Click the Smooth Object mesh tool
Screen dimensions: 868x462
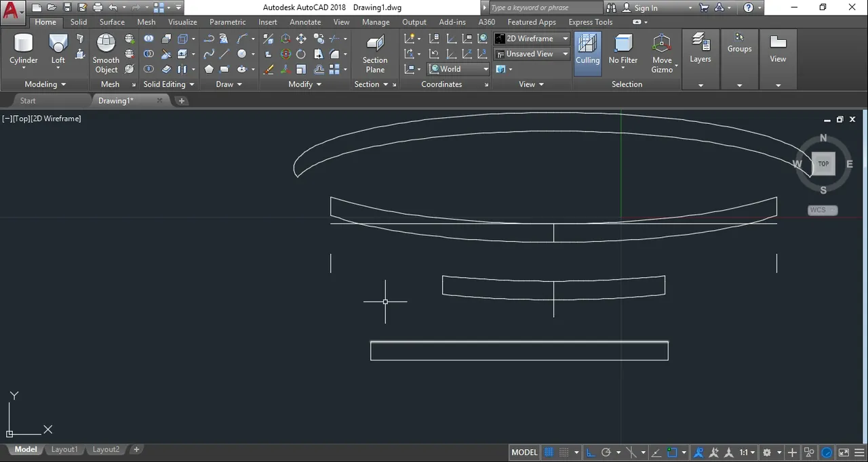[x=106, y=53]
